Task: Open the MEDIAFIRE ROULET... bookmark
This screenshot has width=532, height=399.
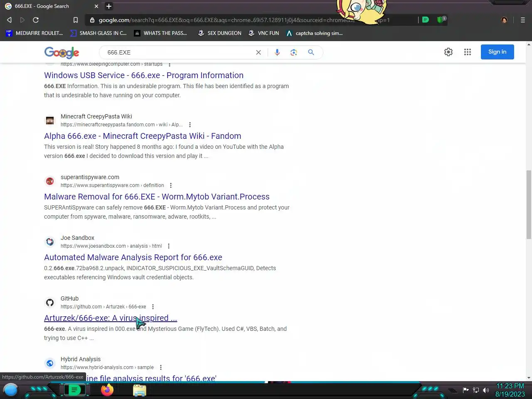Action: pos(34,33)
